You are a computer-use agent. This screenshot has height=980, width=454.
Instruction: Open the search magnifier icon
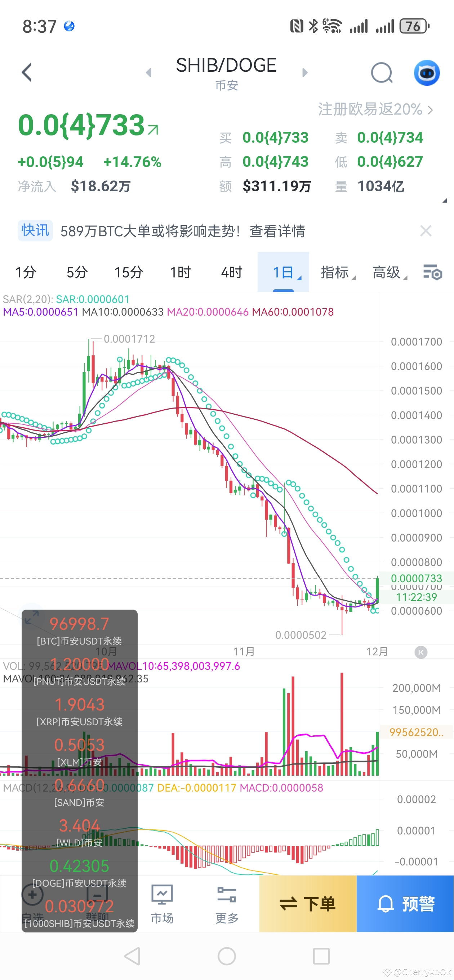(382, 73)
